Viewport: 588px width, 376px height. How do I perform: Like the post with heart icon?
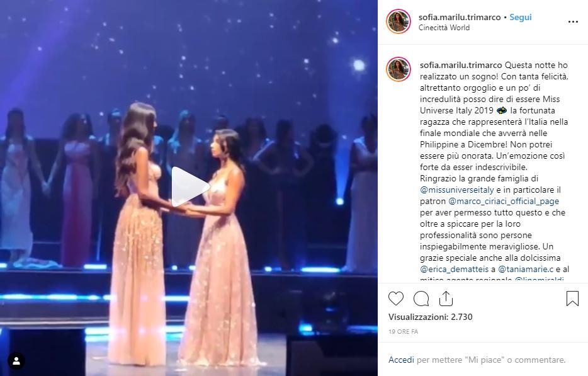click(x=395, y=299)
